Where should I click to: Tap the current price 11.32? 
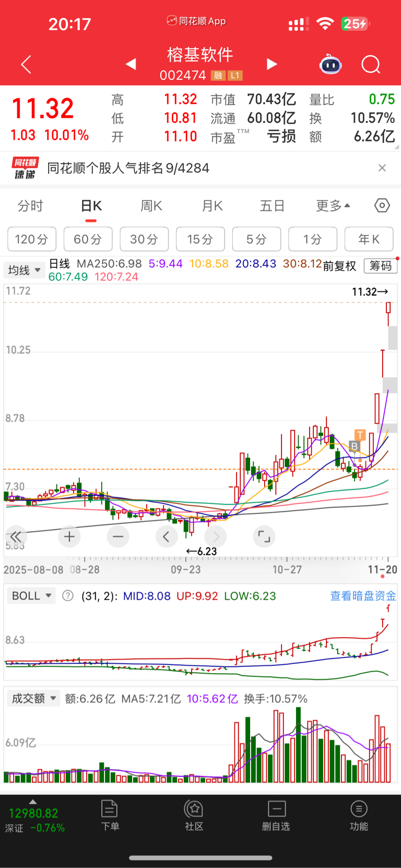point(43,109)
